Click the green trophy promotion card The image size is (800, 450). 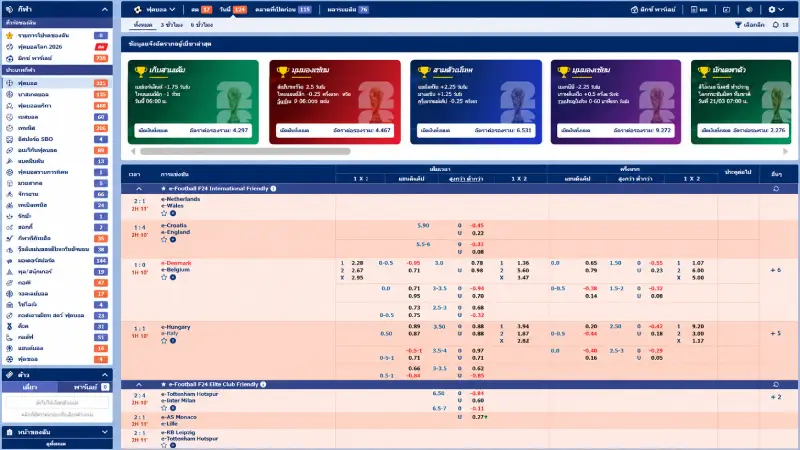pyautogui.click(x=193, y=102)
